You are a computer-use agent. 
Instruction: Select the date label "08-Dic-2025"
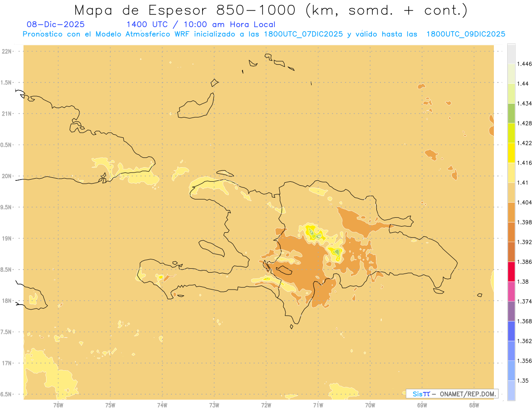pyautogui.click(x=55, y=25)
